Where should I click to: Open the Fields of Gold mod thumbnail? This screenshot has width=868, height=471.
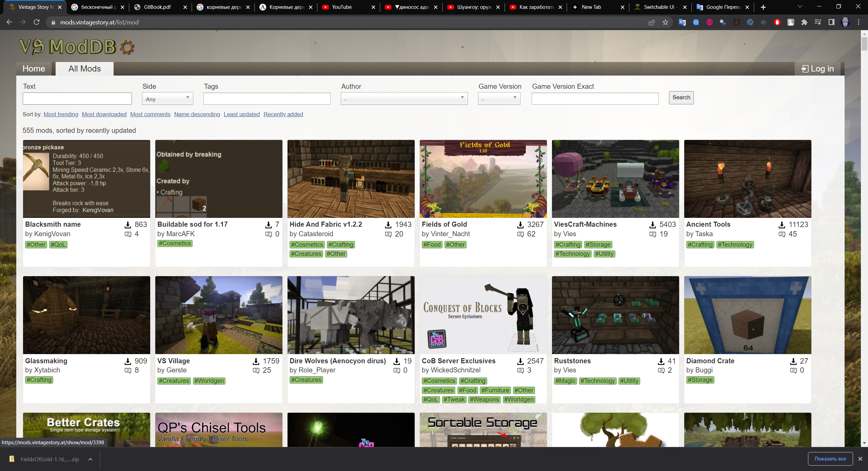point(483,179)
